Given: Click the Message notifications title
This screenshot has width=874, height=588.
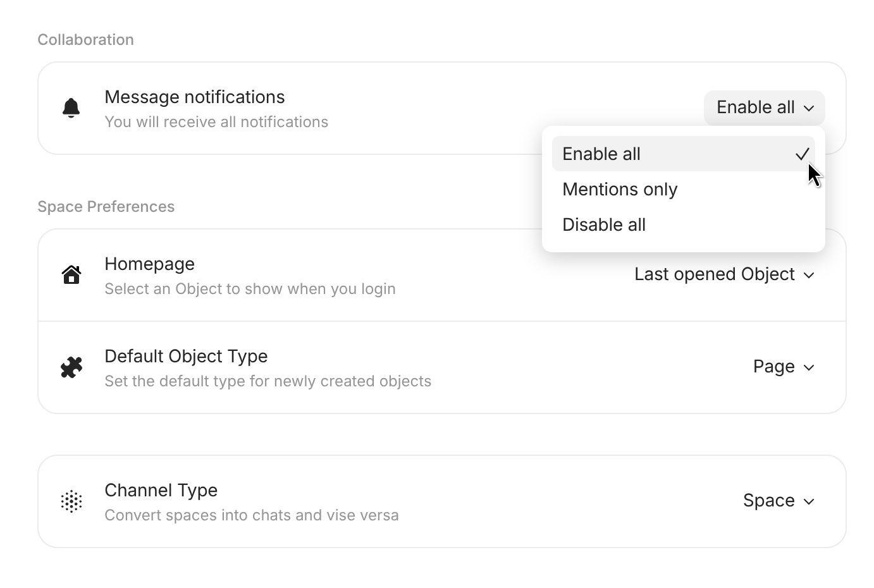Looking at the screenshot, I should [195, 97].
